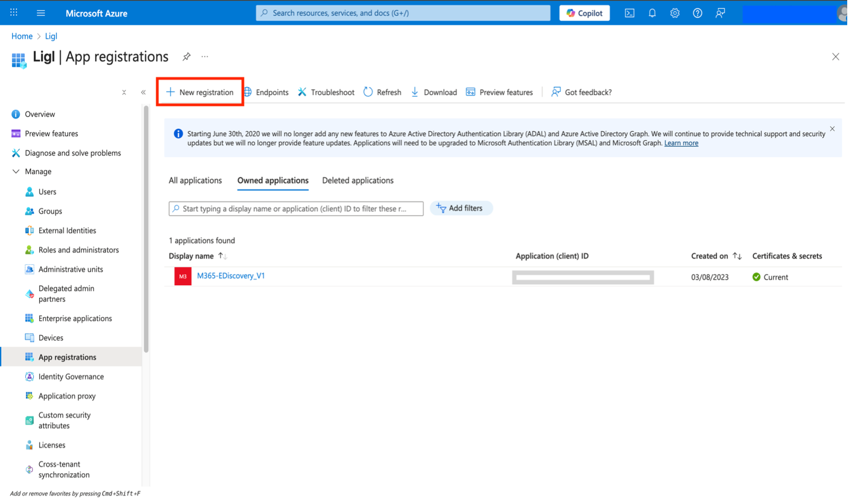Open the M365-EDiscovery_V1 application
The image size is (850, 504).
click(231, 276)
